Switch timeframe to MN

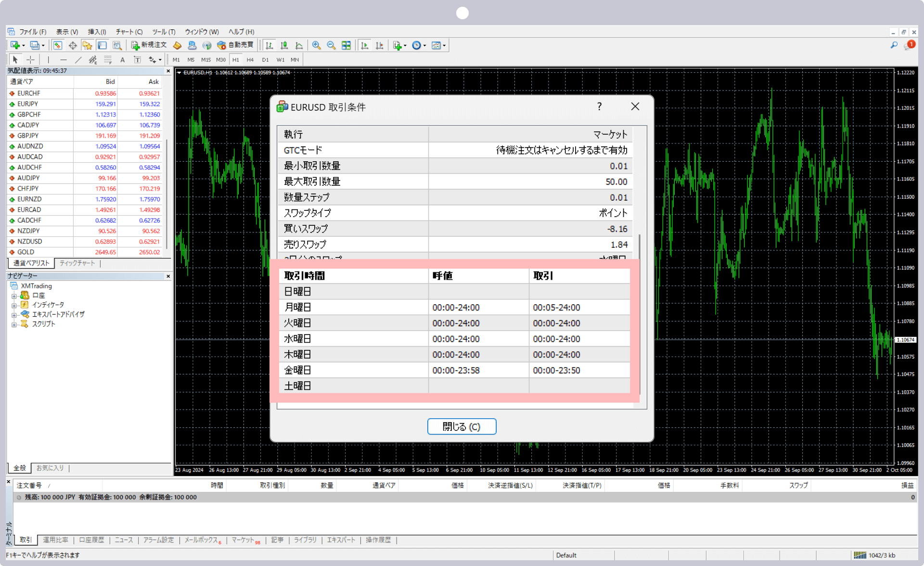pos(295,60)
